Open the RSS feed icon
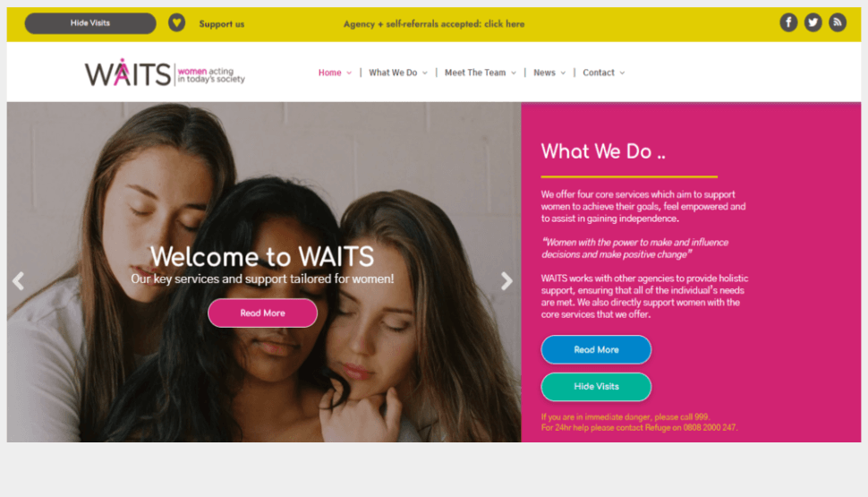868x497 pixels. tap(837, 22)
